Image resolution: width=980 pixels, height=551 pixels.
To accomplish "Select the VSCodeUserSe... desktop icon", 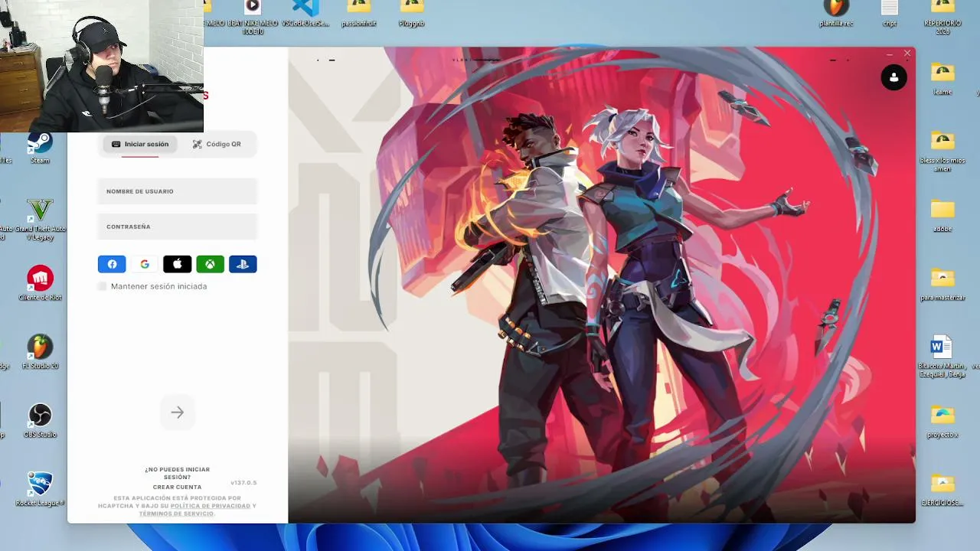I will (x=305, y=14).
